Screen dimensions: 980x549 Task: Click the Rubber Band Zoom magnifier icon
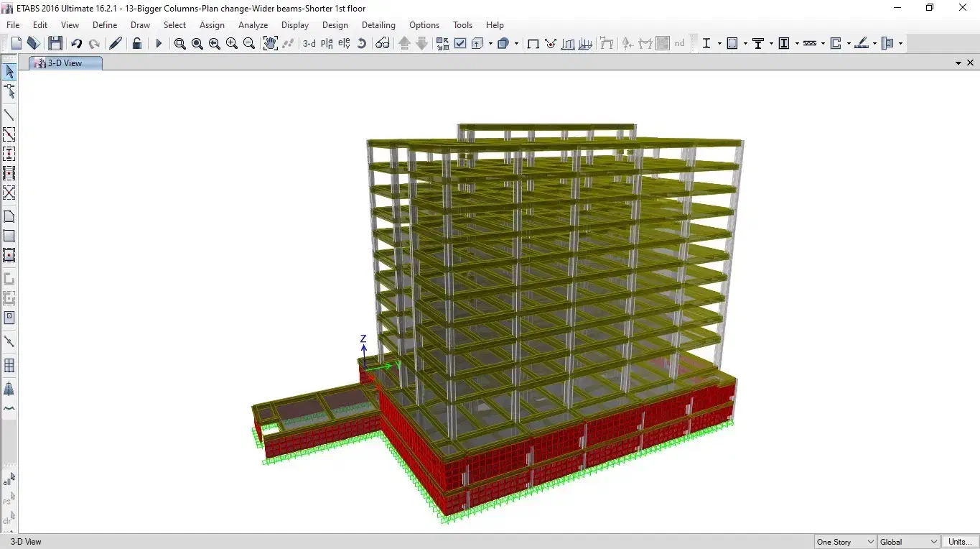click(x=179, y=44)
